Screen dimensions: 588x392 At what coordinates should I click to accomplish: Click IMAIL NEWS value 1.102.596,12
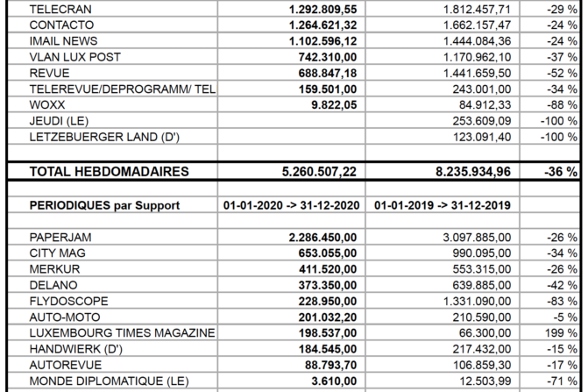[x=322, y=41]
